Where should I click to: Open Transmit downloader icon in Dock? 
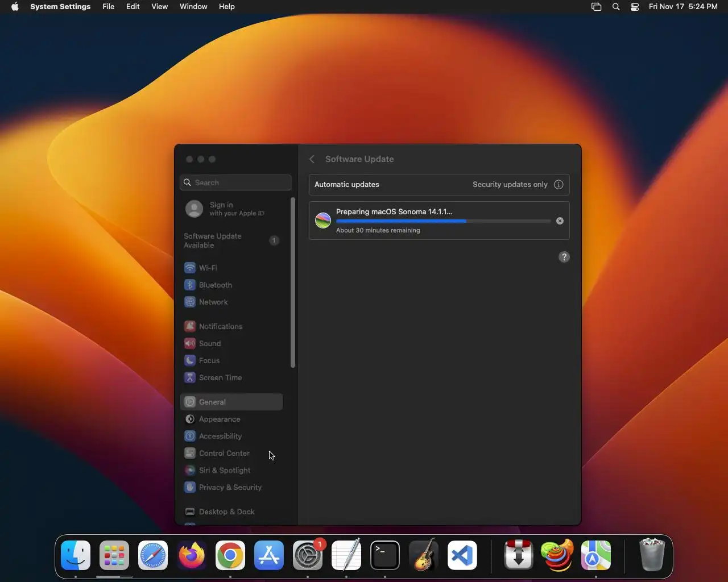519,555
